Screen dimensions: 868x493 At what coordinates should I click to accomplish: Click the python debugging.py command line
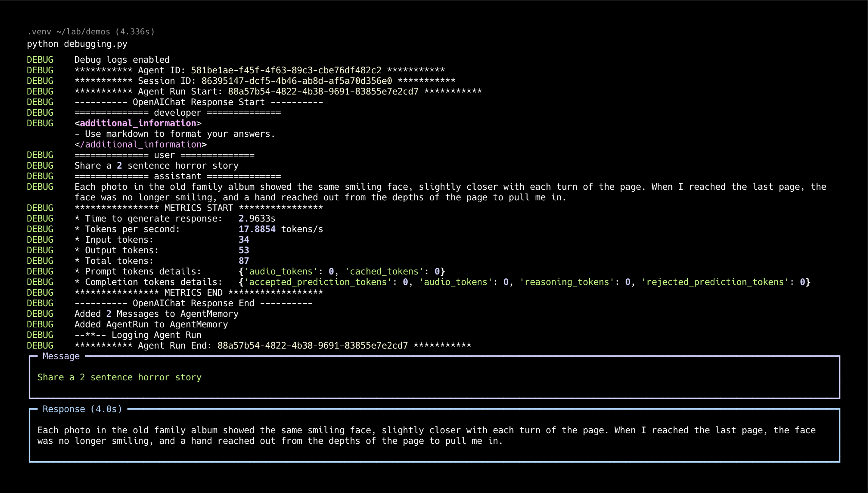[x=77, y=44]
